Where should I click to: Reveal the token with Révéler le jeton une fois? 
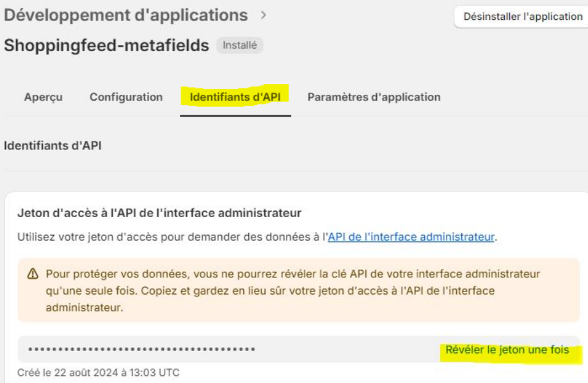pos(507,350)
